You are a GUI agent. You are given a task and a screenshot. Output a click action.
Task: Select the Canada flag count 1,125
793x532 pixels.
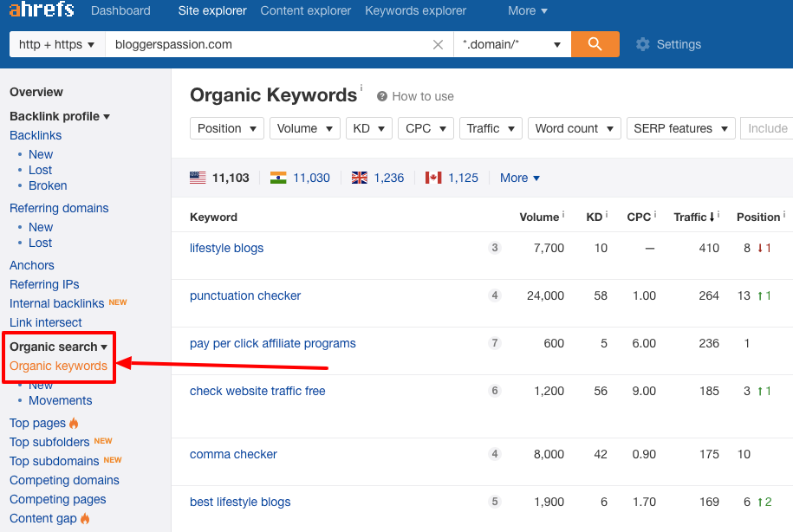coord(452,178)
